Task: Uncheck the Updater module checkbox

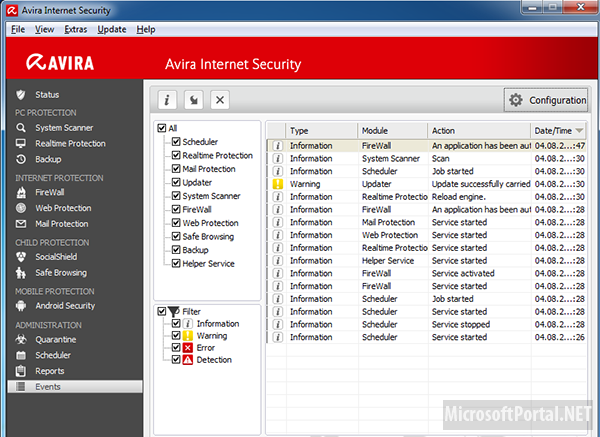Action: (176, 182)
